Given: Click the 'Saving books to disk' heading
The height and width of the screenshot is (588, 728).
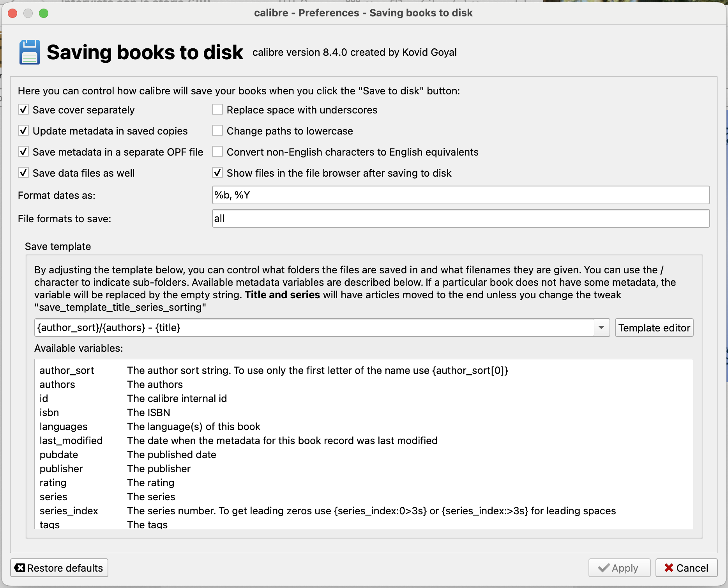Looking at the screenshot, I should (x=145, y=52).
